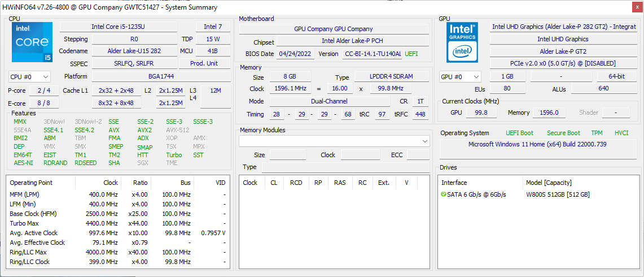Click the green SATA drive status icon

[x=443, y=194]
